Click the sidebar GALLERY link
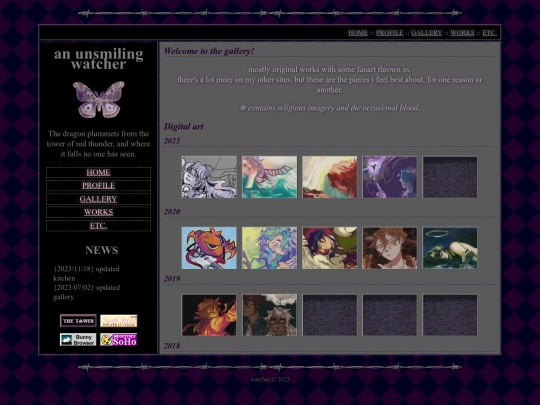Image resolution: width=540 pixels, height=405 pixels. (x=98, y=199)
